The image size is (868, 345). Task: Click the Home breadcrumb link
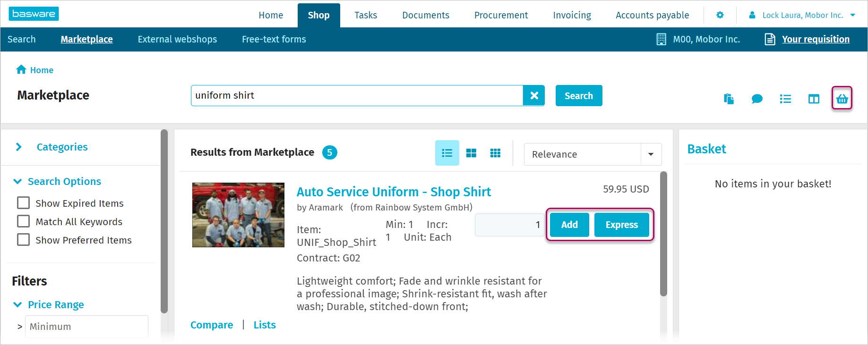[42, 70]
